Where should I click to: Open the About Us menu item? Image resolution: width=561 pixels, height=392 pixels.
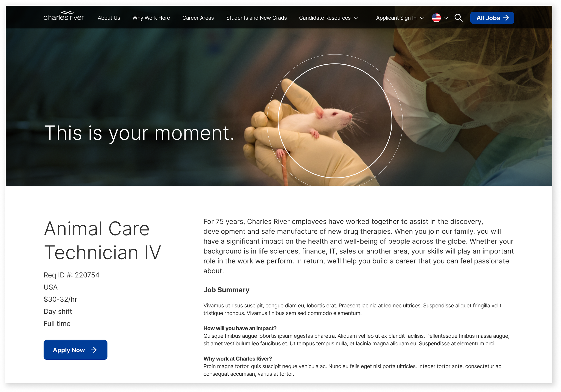coord(109,18)
